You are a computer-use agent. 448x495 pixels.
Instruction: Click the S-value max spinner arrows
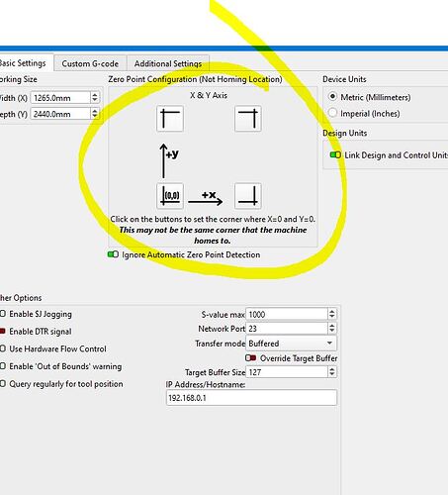332,314
